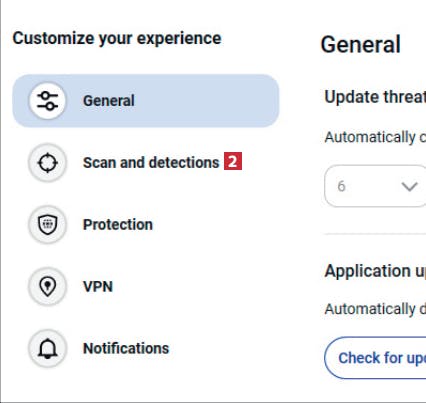Click the Update threat section heading
Screen dimensions: 426x403
[x=375, y=97]
